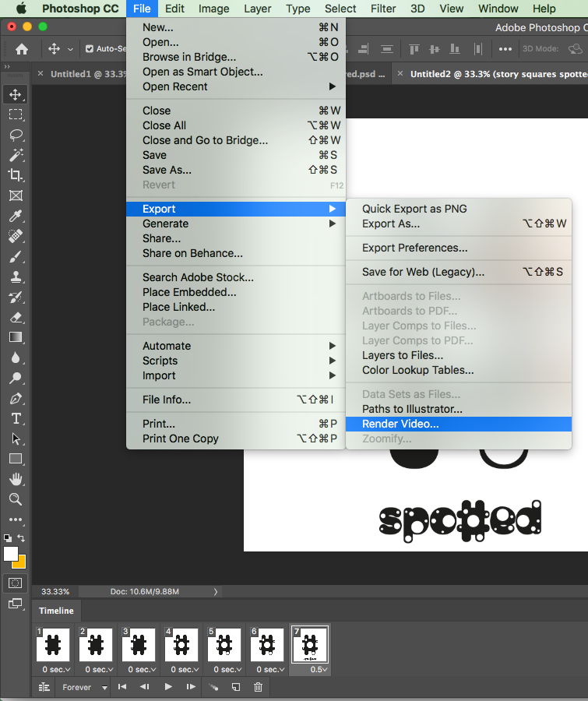Open the Filter menu
The width and height of the screenshot is (588, 701).
(x=383, y=9)
